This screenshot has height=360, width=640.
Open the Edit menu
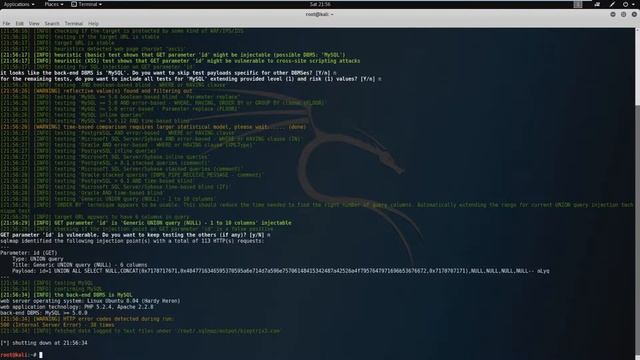coord(19,24)
